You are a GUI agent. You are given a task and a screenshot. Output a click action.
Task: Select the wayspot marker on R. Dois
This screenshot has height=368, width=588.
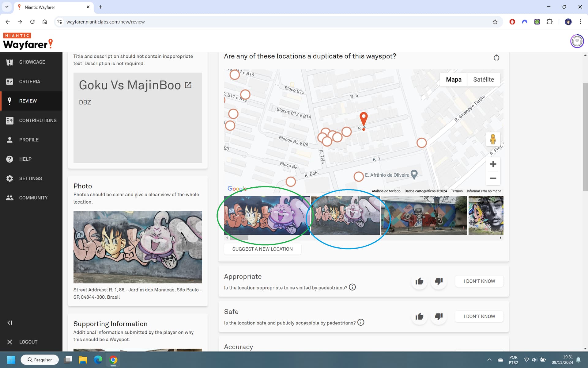click(291, 182)
